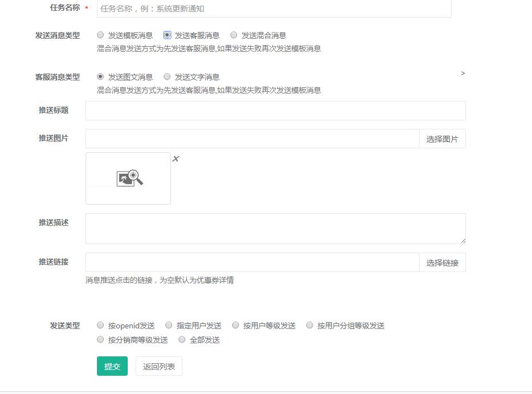Pick 按用户等级发送 radio button
The width and height of the screenshot is (532, 394).
[x=235, y=326]
